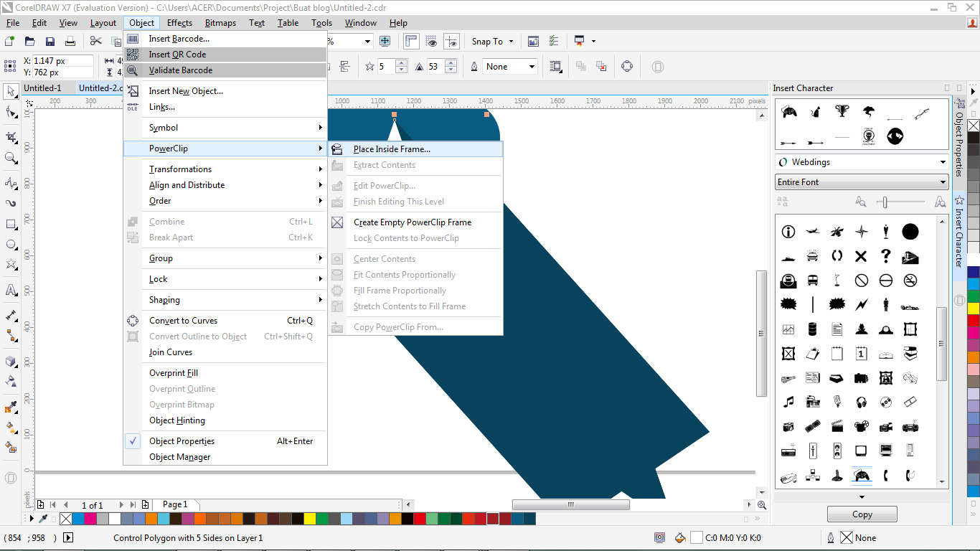Increase the star points count stepper
This screenshot has height=551, width=980.
[401, 63]
